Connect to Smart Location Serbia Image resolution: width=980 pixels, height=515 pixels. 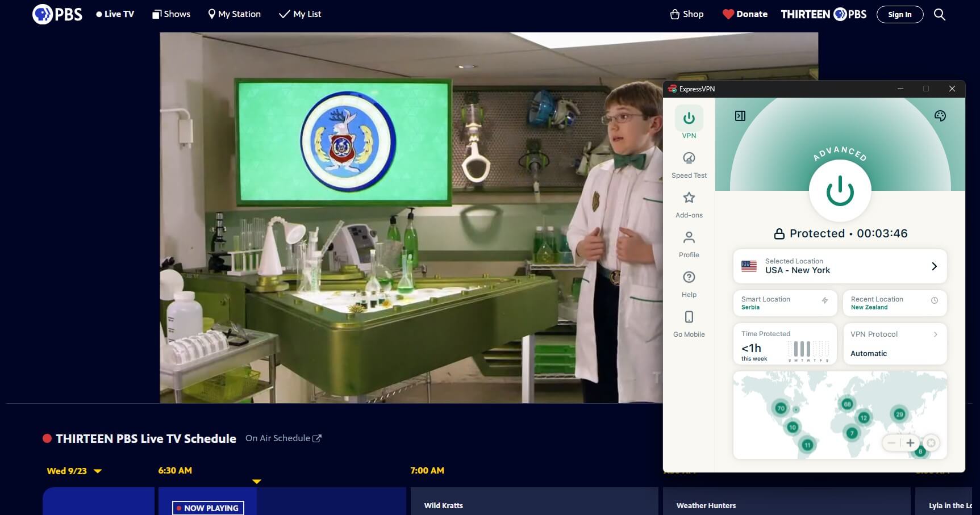click(785, 303)
